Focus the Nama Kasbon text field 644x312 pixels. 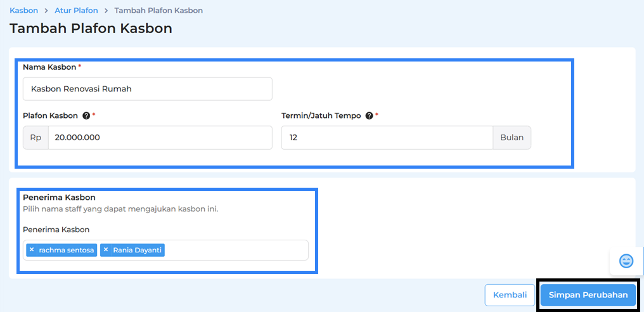tap(147, 89)
